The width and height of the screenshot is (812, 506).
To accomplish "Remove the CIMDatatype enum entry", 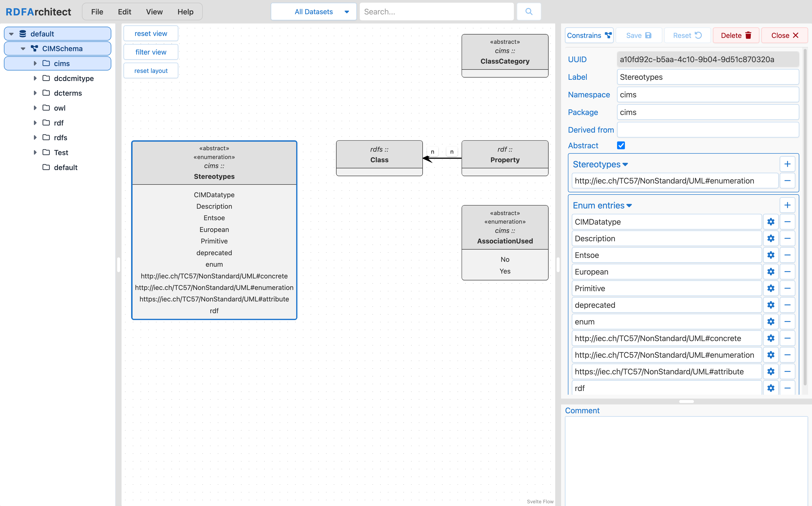I will pyautogui.click(x=787, y=222).
